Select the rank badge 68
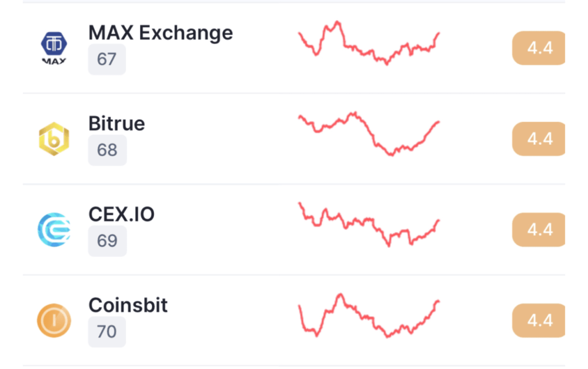588x369 pixels. (x=107, y=150)
